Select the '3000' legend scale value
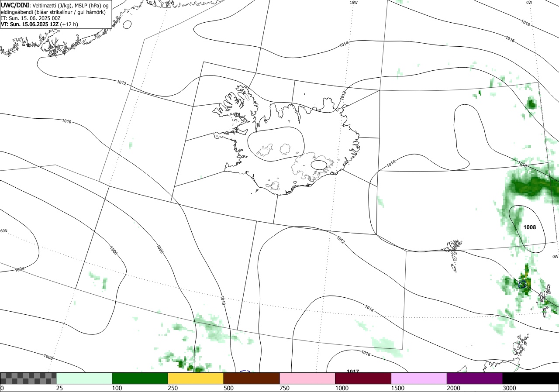Screen dimensions: 559x392 [509, 388]
